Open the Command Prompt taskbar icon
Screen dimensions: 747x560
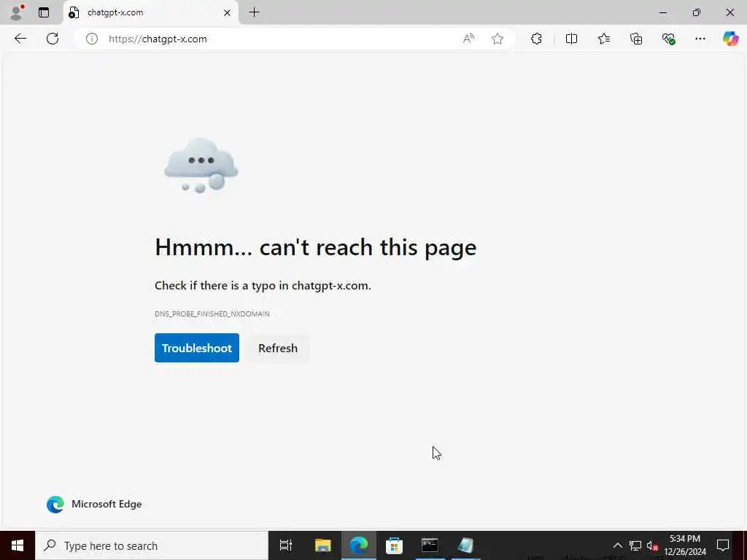pyautogui.click(x=430, y=545)
